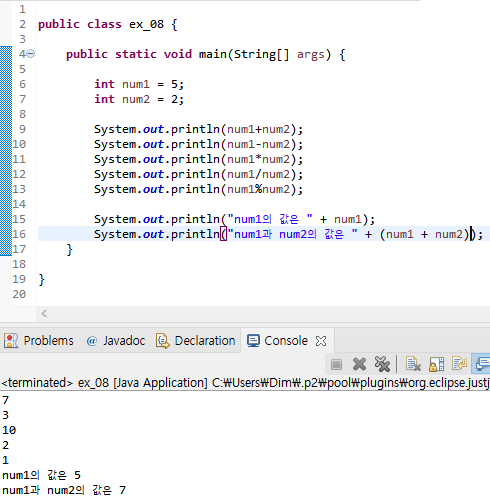Toggle Show Console When Standard Out Changes
The image size is (490, 503).
482,364
